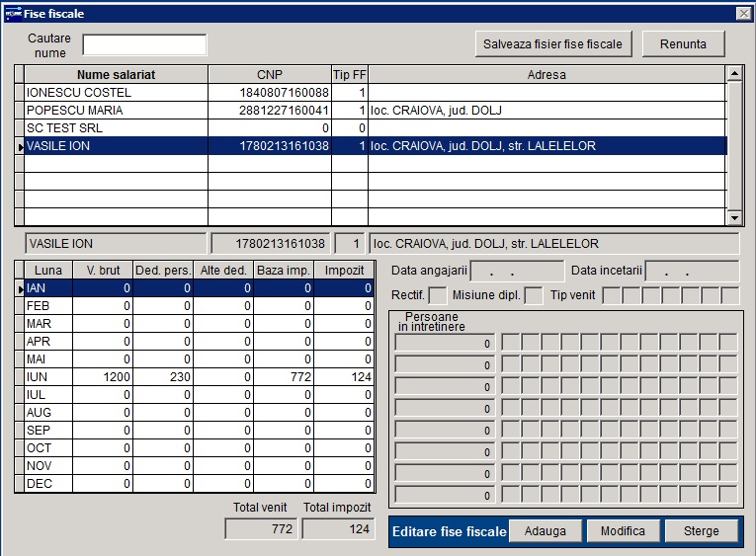Click first Persoane in intretinere field
The image size is (756, 556).
tap(445, 343)
